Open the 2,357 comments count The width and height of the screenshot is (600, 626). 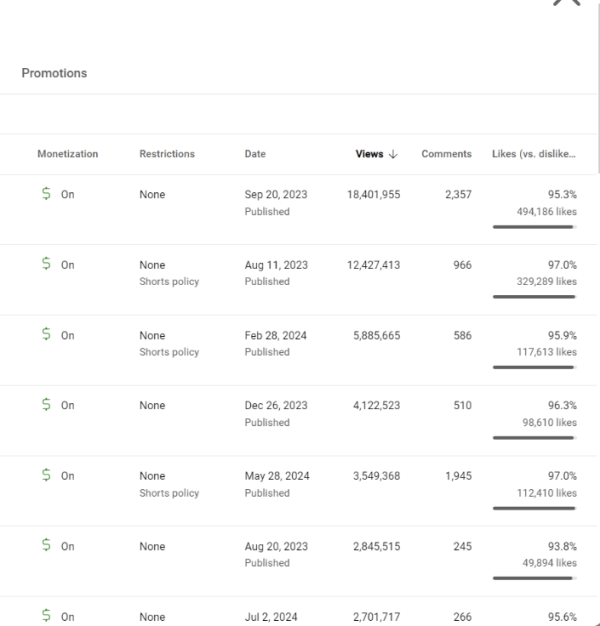click(x=455, y=195)
